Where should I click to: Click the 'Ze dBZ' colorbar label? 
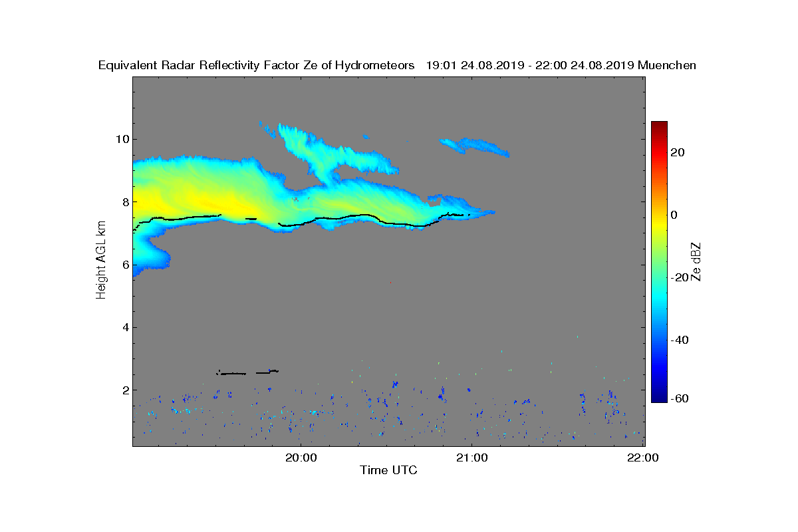coord(697,261)
